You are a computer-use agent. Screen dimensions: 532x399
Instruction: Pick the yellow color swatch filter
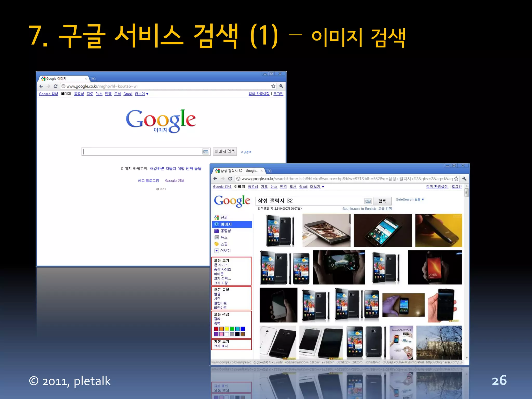pyautogui.click(x=227, y=329)
